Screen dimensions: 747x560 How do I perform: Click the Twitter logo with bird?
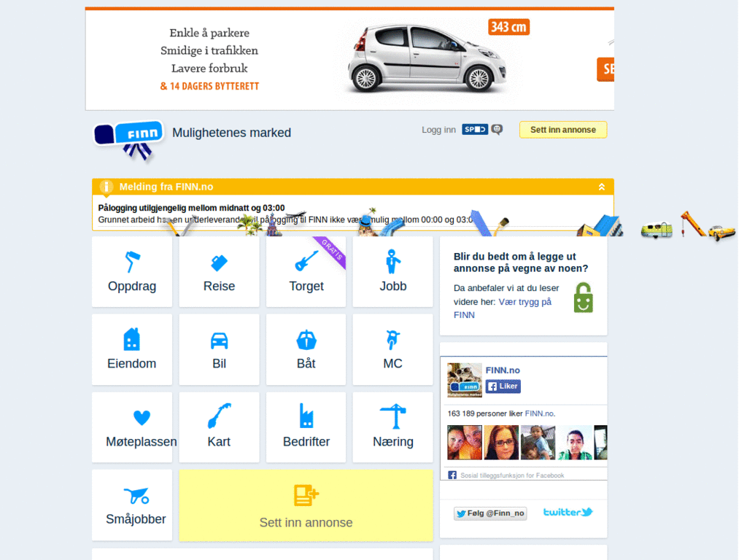[568, 512]
